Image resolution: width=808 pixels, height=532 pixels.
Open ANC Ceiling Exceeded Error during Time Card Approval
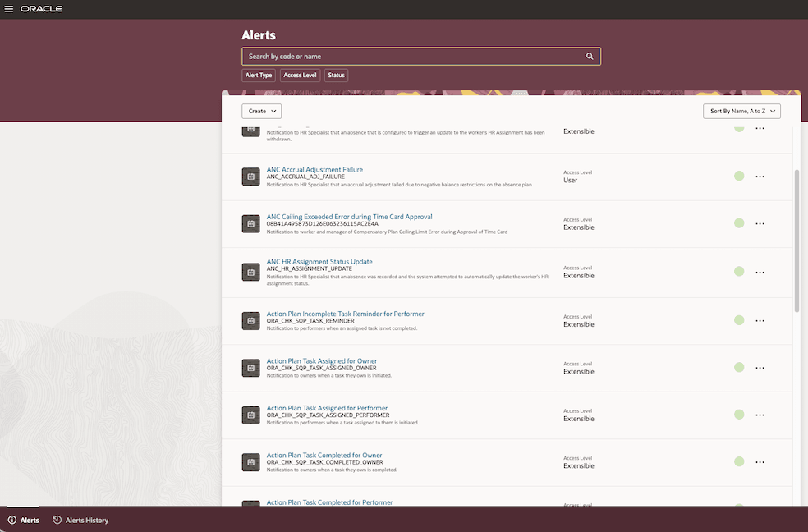click(349, 217)
